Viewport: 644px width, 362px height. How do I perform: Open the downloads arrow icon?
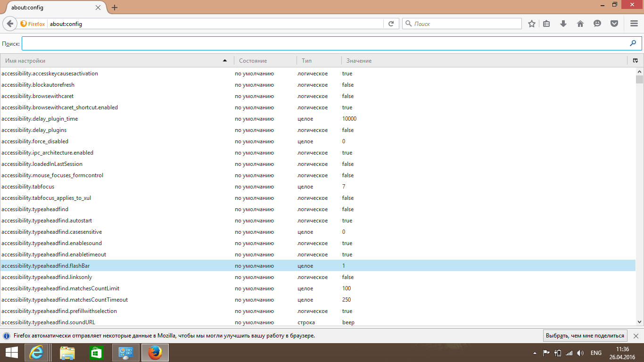563,24
